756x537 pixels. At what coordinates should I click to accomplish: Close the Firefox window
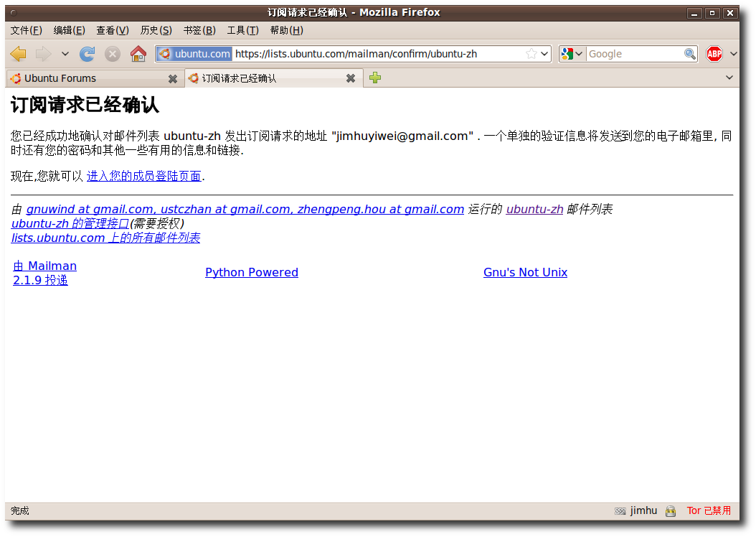point(730,13)
